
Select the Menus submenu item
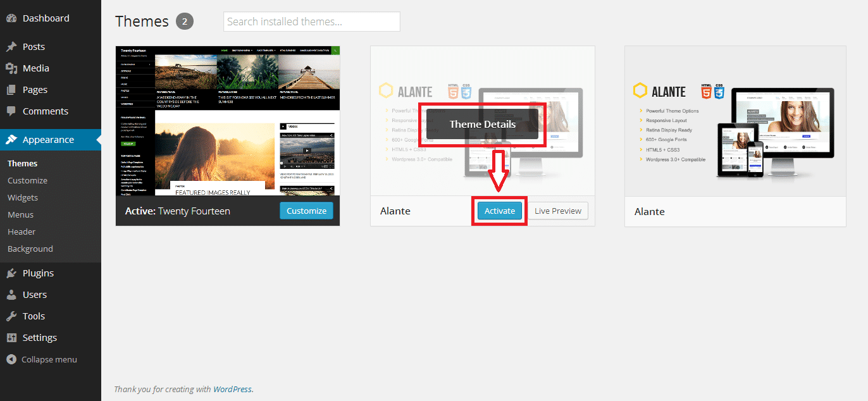point(20,214)
